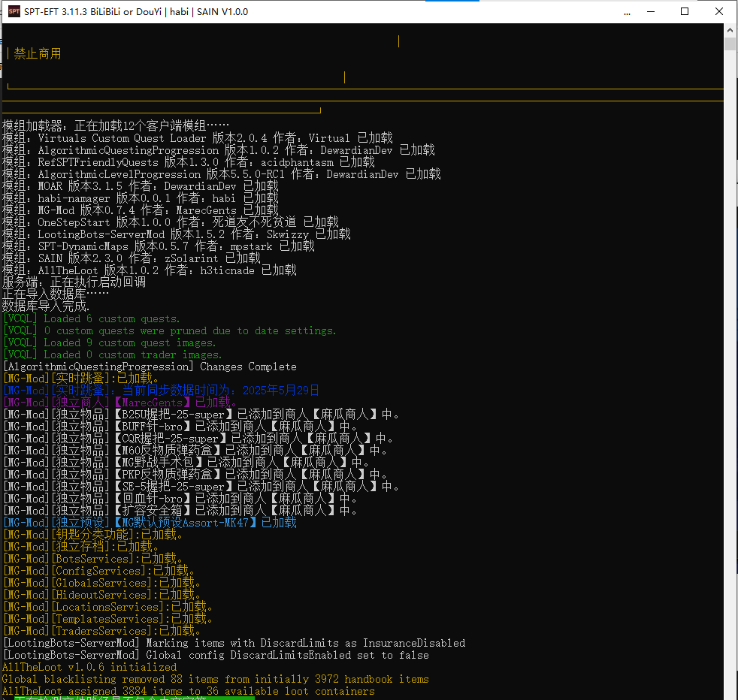Click the '正在加载12个客户端模组' loader line
738x700 pixels.
(x=116, y=126)
